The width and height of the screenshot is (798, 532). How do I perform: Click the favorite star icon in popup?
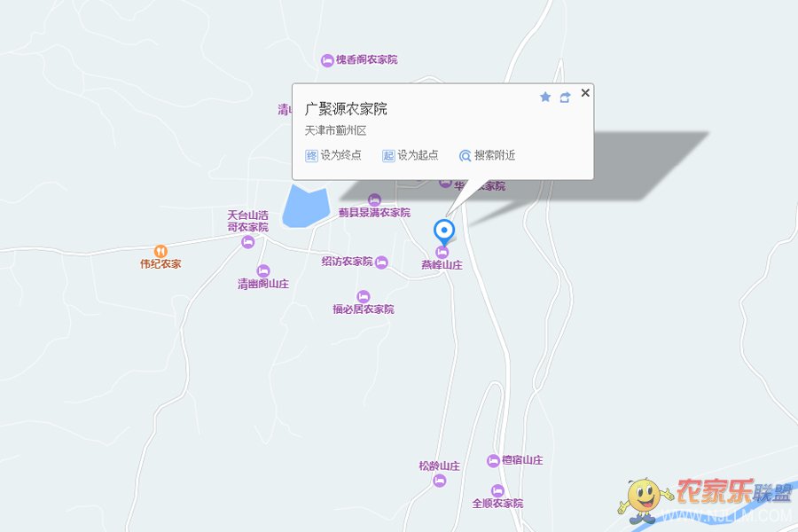(545, 97)
